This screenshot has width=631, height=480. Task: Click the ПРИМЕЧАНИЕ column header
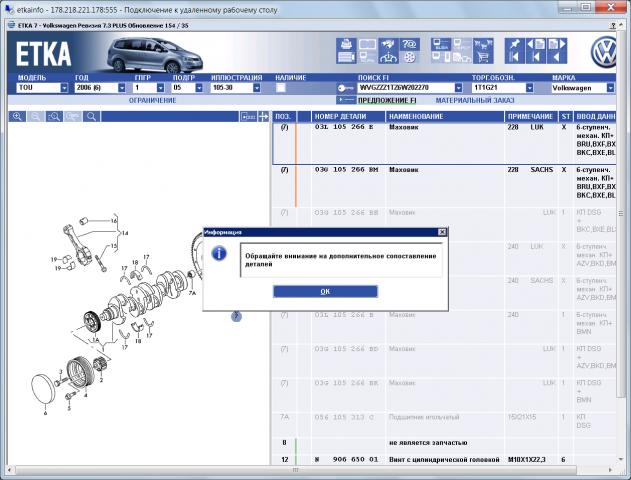coord(531,117)
